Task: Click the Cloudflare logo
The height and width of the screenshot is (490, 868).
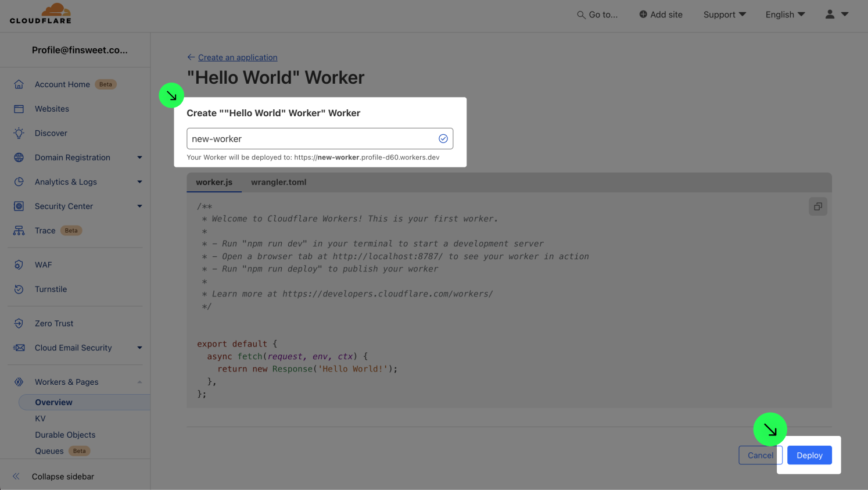Action: pos(41,13)
